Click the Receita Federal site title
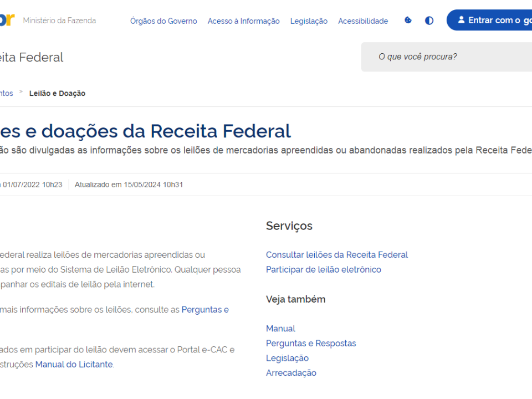The image size is (532, 399). pos(32,57)
